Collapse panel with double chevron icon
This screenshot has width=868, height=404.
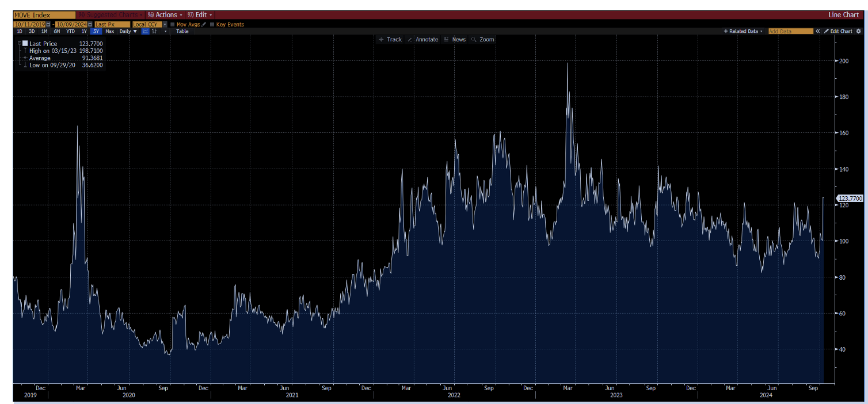pyautogui.click(x=817, y=31)
